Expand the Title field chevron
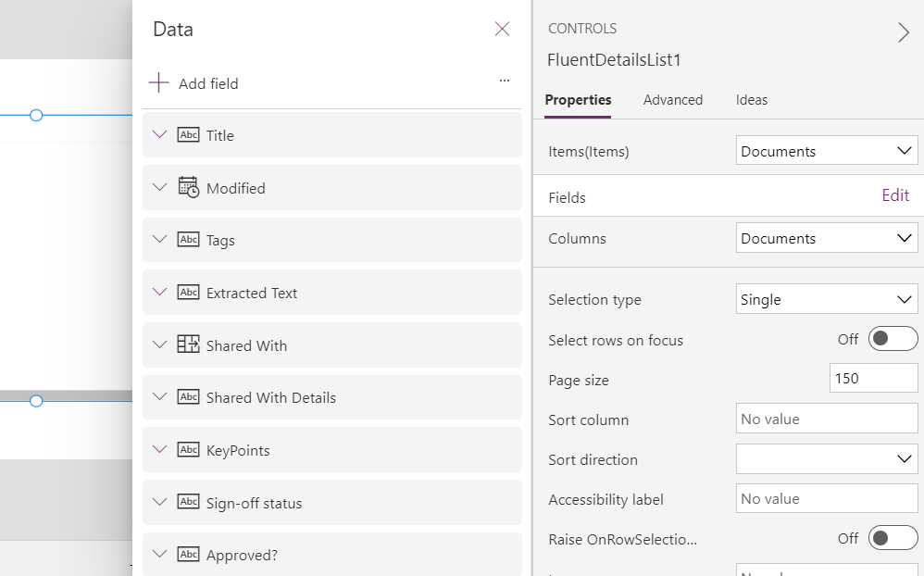924x576 pixels. pos(161,135)
